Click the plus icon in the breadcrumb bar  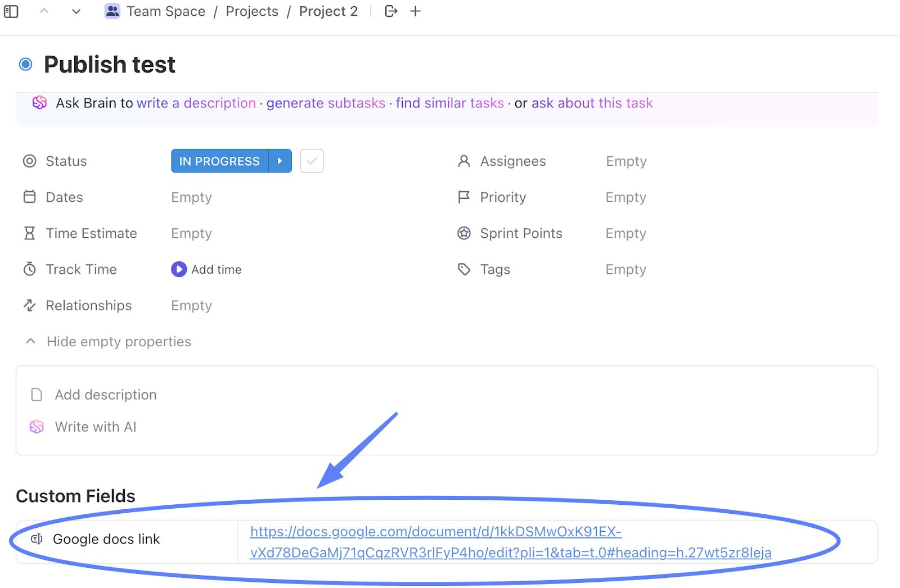416,11
